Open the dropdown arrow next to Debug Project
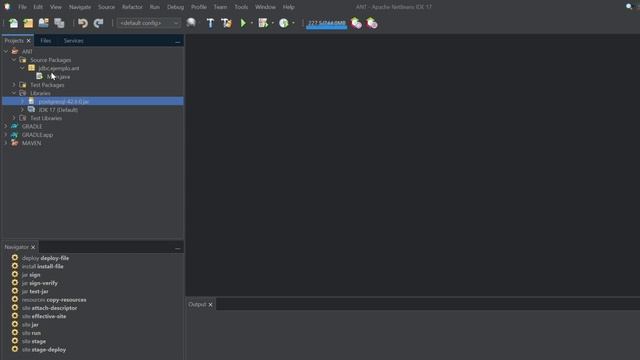 pos(272,23)
